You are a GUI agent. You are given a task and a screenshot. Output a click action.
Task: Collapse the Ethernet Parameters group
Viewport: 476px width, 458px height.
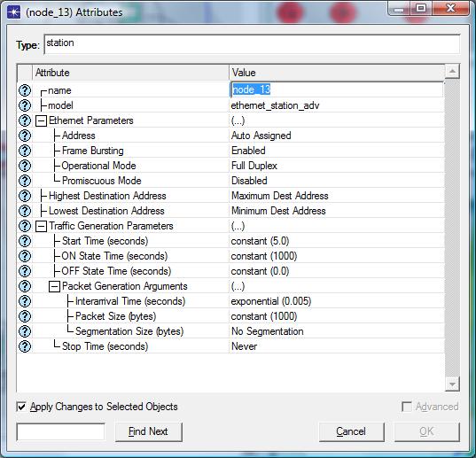tap(41, 120)
